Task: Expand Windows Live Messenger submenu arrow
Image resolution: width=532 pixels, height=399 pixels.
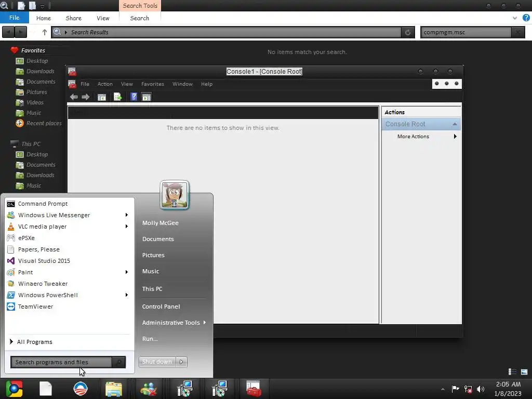Action: pyautogui.click(x=127, y=215)
